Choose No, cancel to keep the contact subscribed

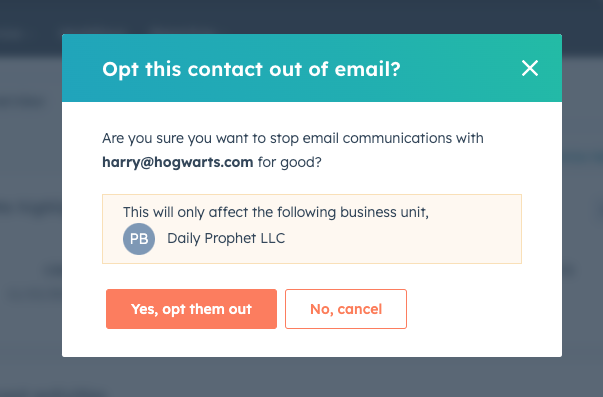tap(346, 309)
